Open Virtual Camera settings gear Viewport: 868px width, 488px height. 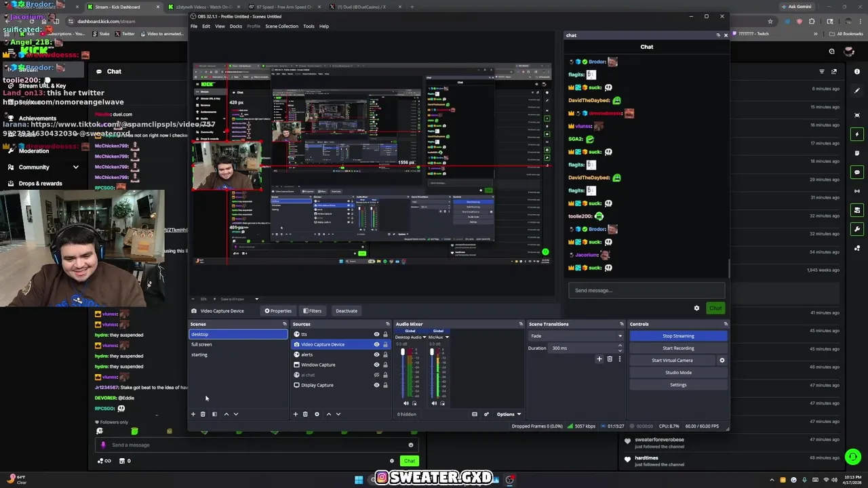(x=722, y=361)
